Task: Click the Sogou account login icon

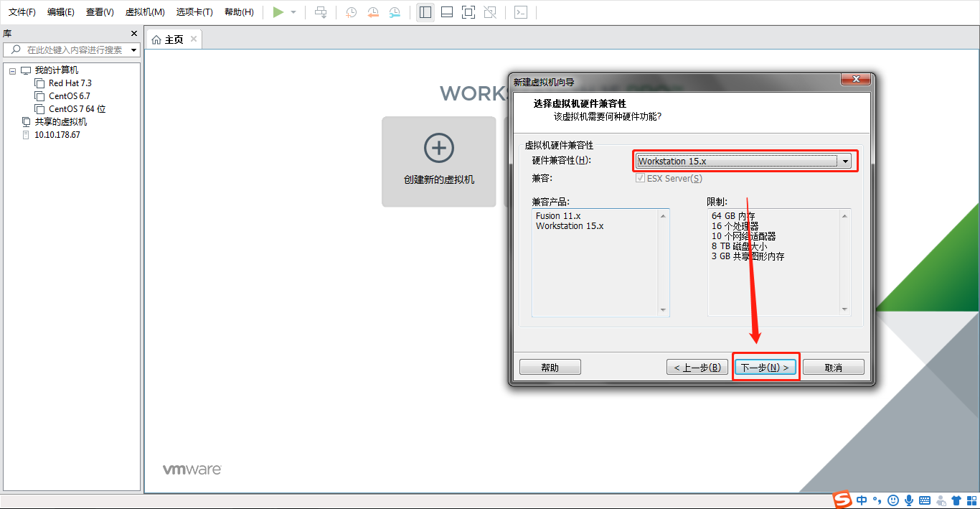Action: (941, 500)
